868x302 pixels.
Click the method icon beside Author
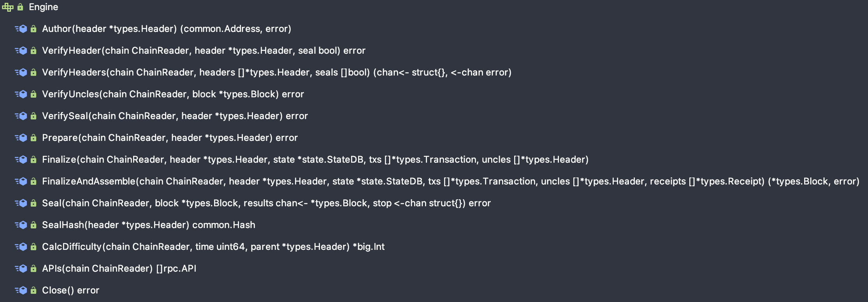pyautogui.click(x=21, y=29)
